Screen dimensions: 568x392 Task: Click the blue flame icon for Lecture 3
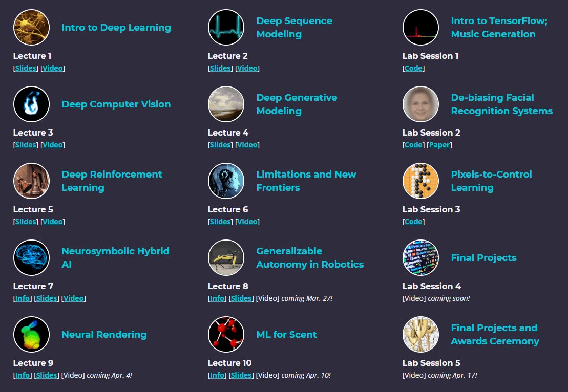pyautogui.click(x=32, y=104)
